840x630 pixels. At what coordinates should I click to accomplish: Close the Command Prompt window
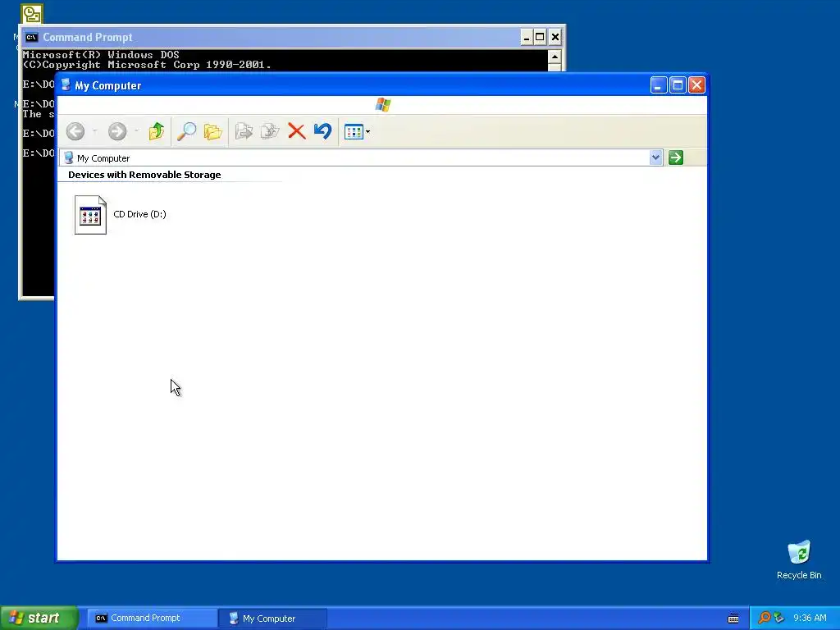(555, 37)
